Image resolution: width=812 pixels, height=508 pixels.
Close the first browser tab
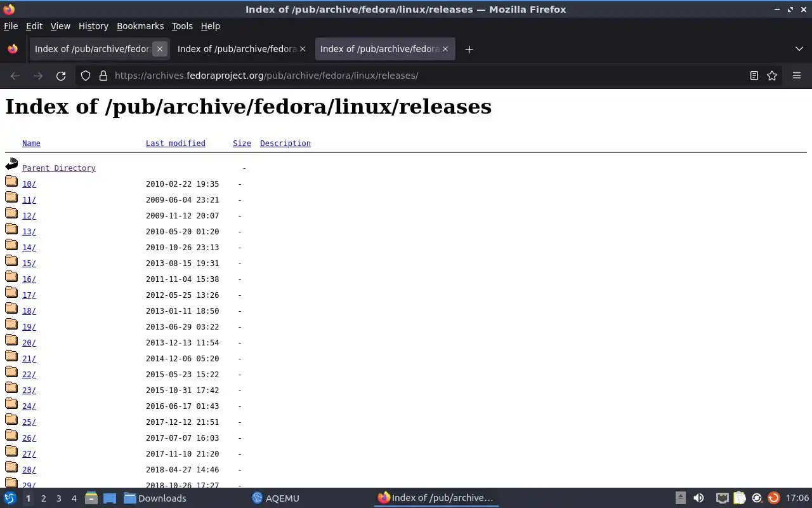coord(160,49)
